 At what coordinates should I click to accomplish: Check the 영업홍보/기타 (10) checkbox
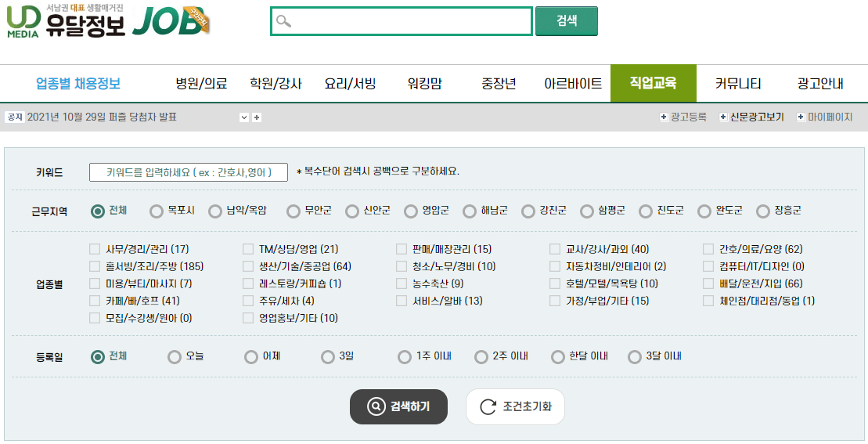(248, 318)
